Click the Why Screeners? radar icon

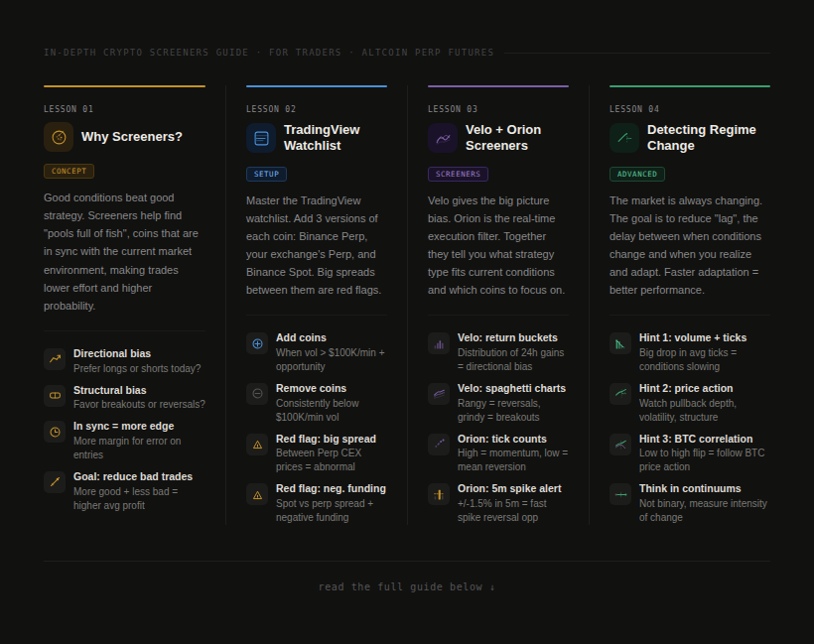[59, 137]
